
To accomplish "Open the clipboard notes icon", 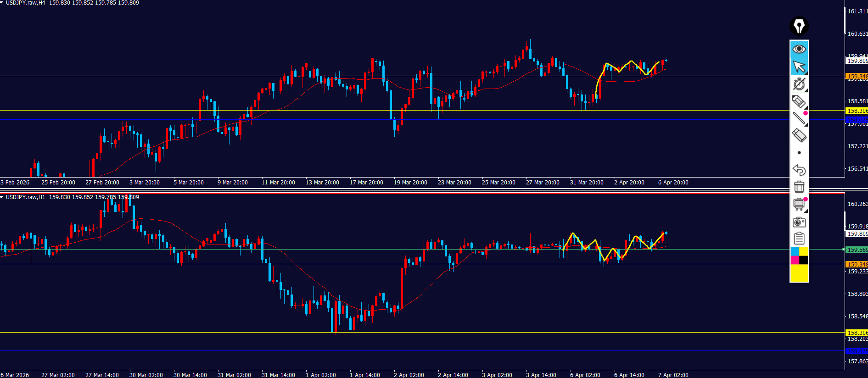I will click(x=799, y=239).
